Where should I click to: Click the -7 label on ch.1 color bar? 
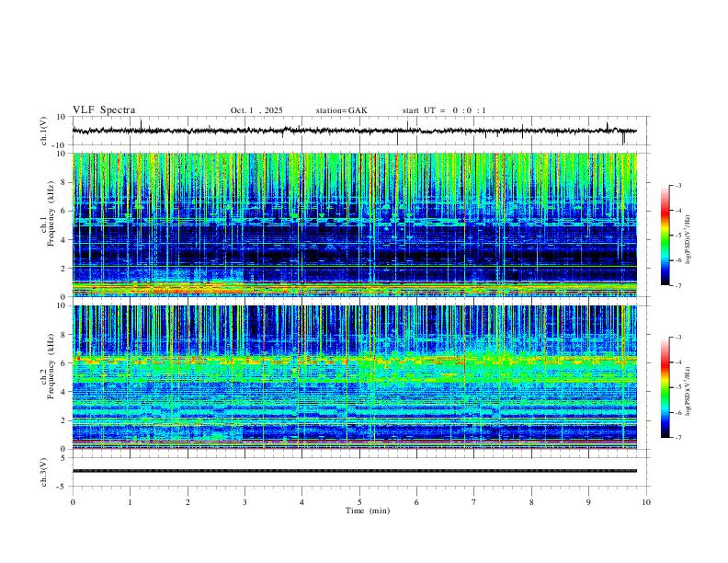coord(678,285)
